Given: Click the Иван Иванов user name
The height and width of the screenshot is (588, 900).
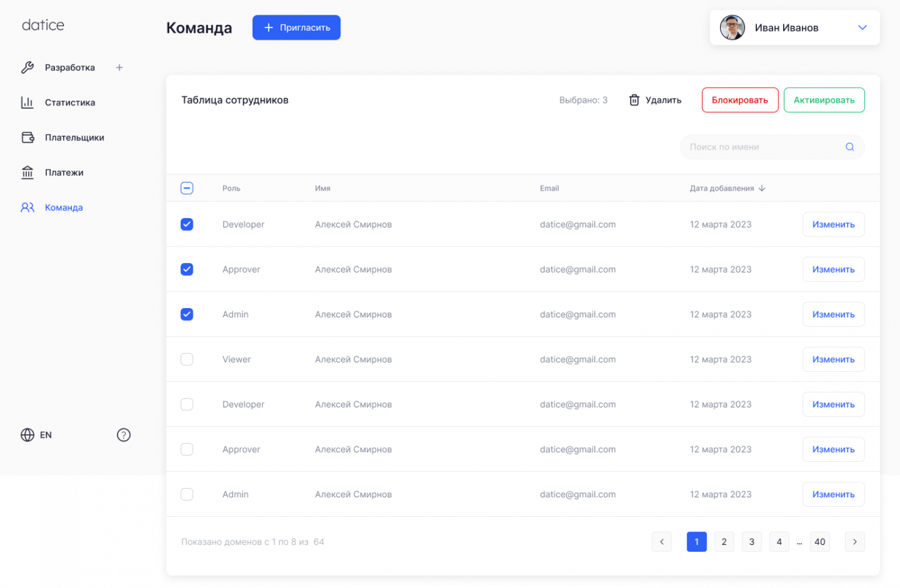Looking at the screenshot, I should pos(786,28).
